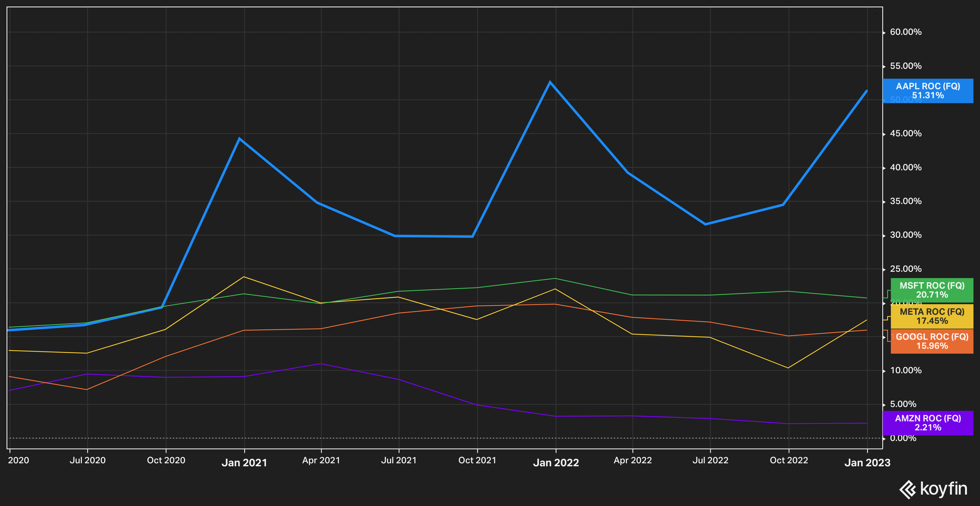Click the 60.00% y-axis label
Screen dimensions: 980x506
point(905,32)
